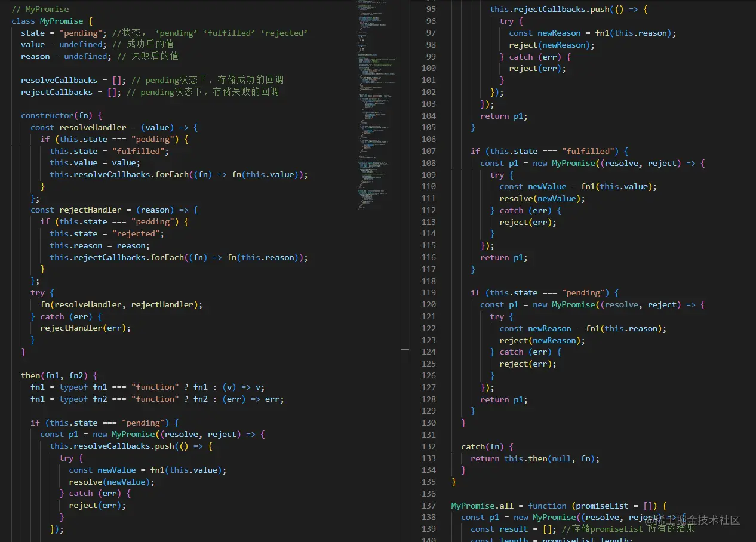Click the 'rejectHandler(err);' line
756x542 pixels.
click(85, 328)
